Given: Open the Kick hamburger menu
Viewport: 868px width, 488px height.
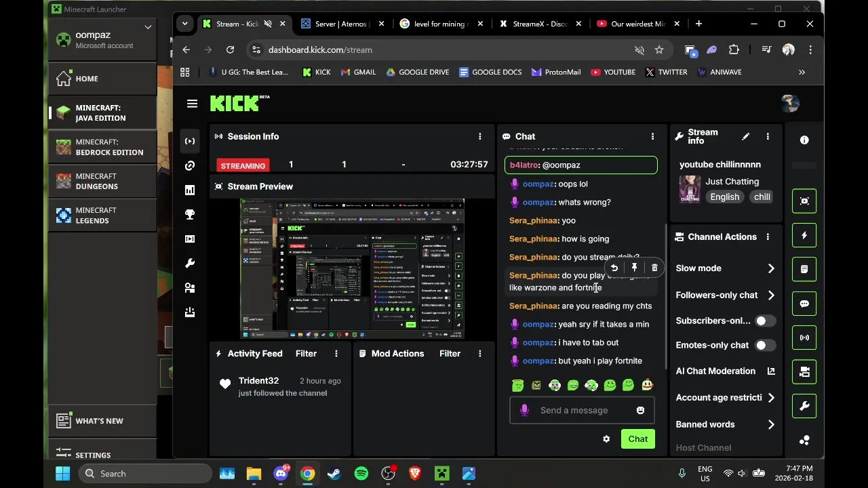Looking at the screenshot, I should click(x=192, y=104).
